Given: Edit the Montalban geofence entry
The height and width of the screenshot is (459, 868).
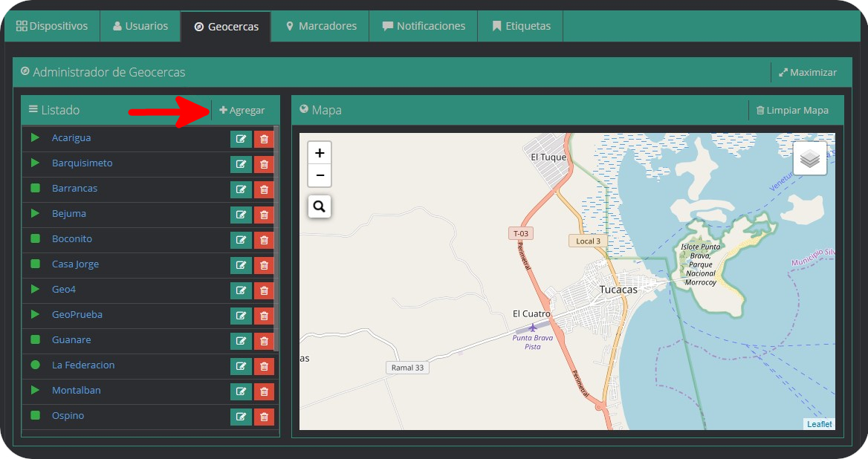Looking at the screenshot, I should coord(241,391).
